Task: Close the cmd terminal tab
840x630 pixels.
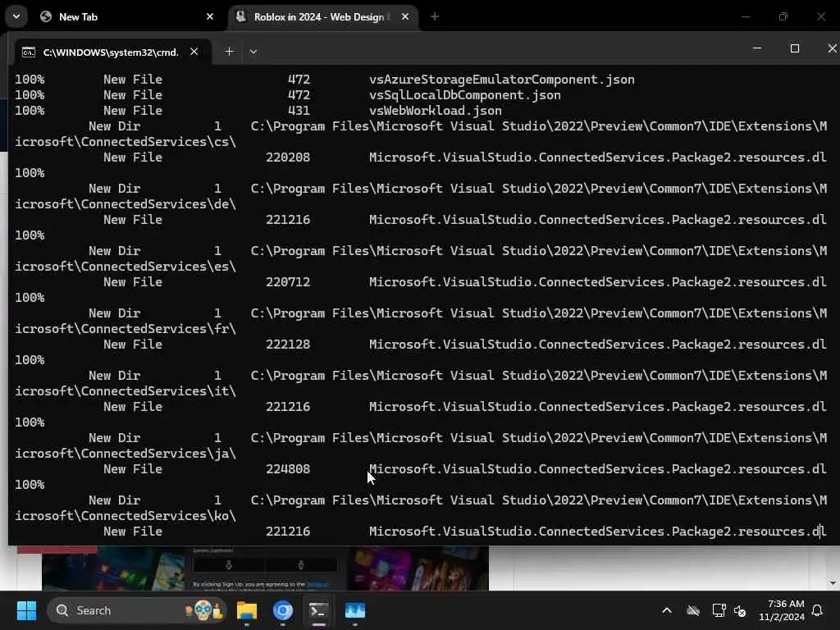Action: point(194,52)
